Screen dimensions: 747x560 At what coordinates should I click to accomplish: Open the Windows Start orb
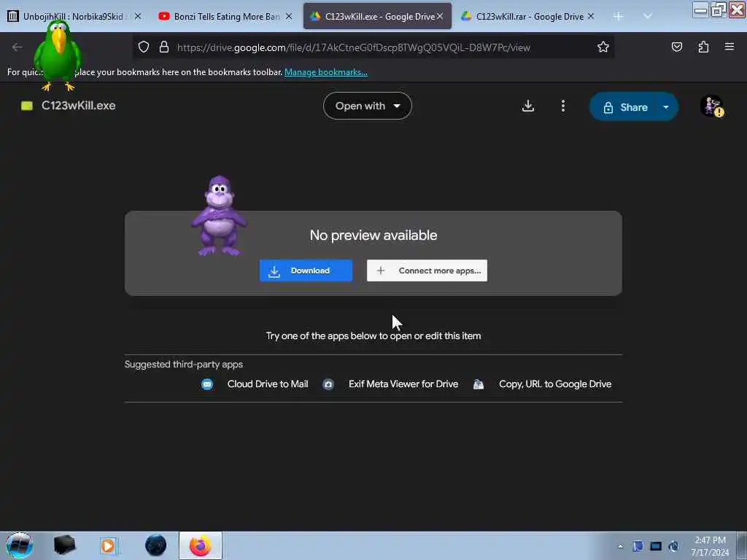(19, 545)
